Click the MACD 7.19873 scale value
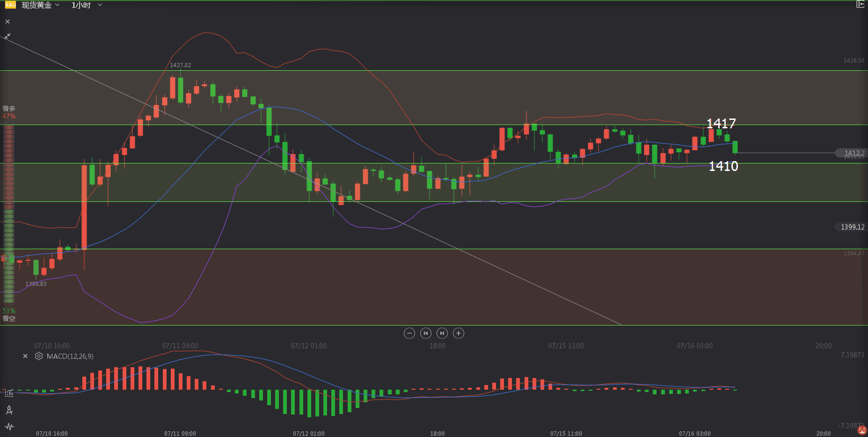This screenshot has width=868, height=437. tap(853, 355)
